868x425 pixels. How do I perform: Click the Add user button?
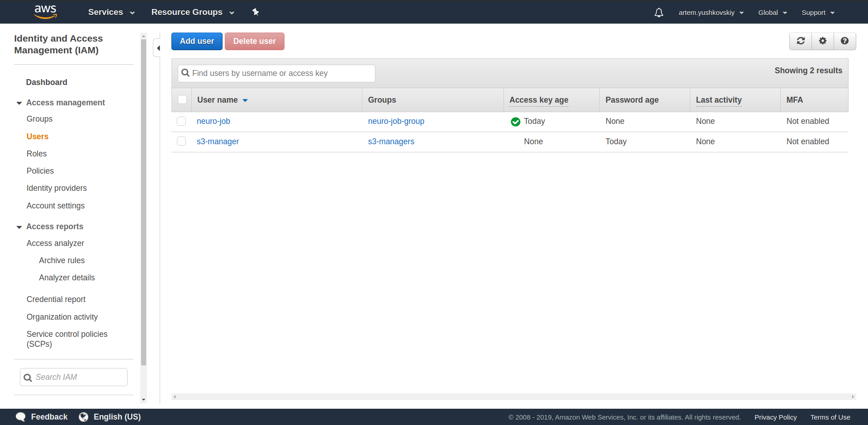[x=197, y=41]
